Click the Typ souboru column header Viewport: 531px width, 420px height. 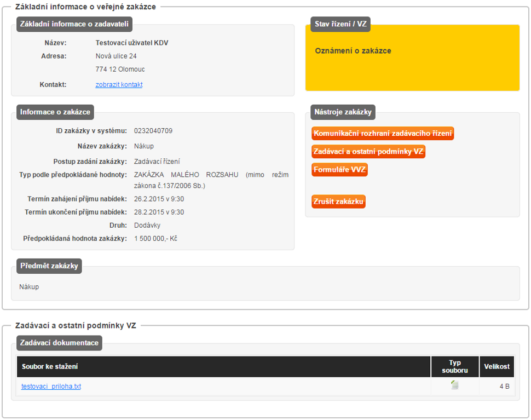pyautogui.click(x=454, y=366)
